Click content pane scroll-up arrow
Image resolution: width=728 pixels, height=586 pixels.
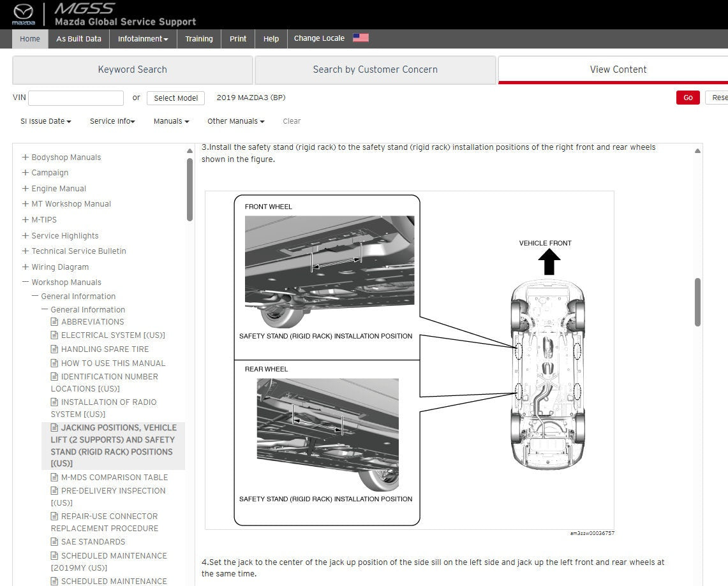(697, 150)
